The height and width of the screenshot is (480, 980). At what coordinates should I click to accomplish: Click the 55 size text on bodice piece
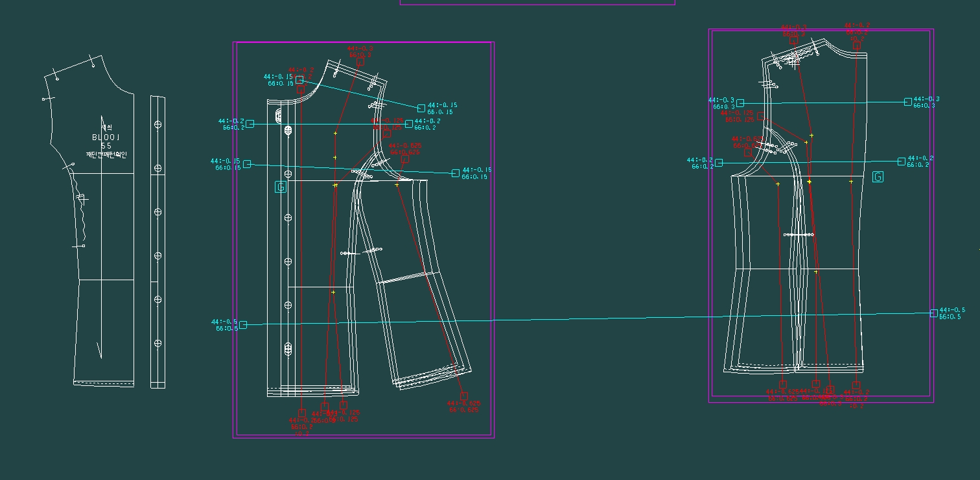point(106,146)
